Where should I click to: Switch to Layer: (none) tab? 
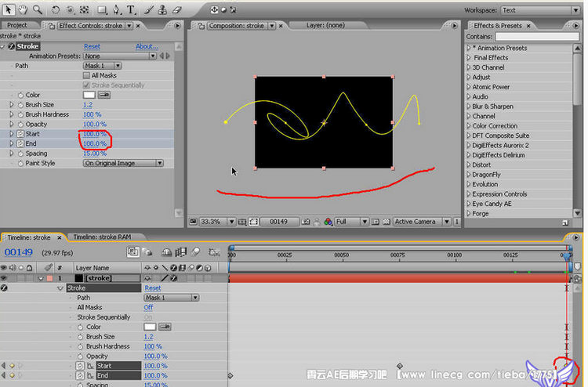(x=325, y=25)
